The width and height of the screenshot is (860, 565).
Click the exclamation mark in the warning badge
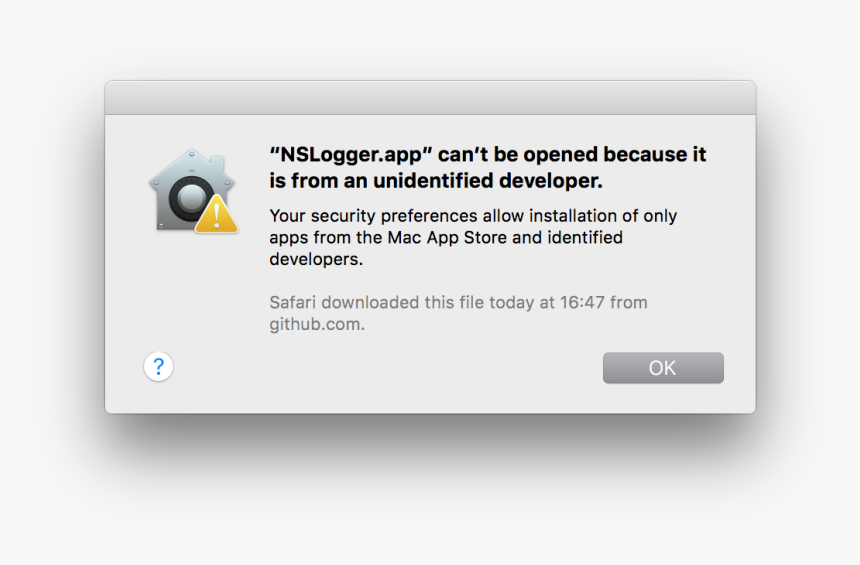point(217,216)
